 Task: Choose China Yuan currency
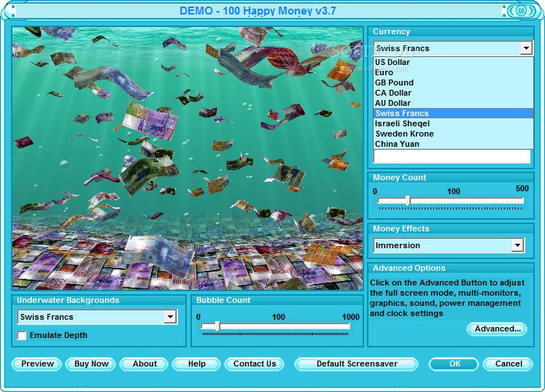453,144
